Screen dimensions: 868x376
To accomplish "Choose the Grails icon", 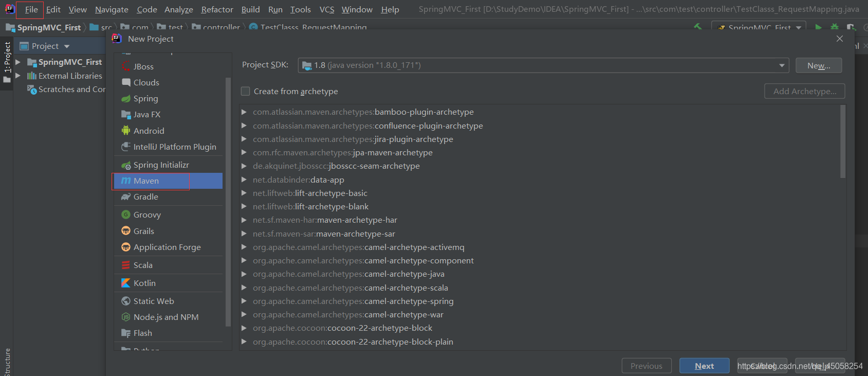I will point(126,231).
